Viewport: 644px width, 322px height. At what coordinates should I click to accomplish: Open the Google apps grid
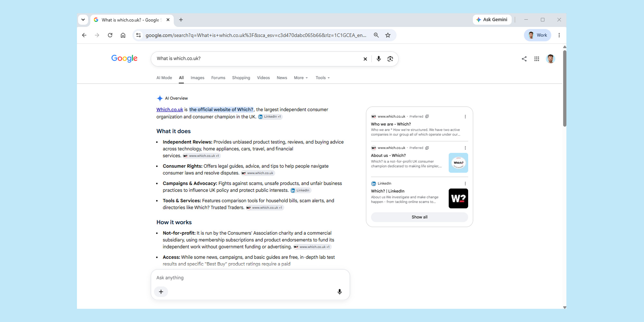tap(537, 59)
